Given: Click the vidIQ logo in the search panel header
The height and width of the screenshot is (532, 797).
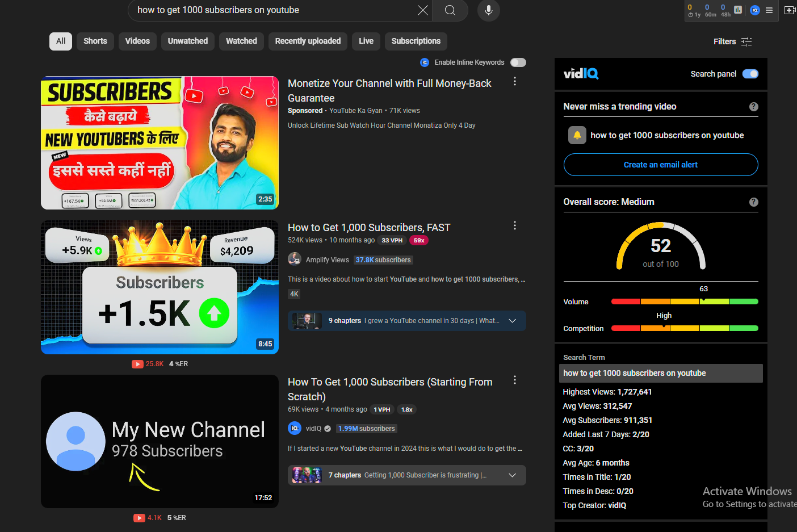Looking at the screenshot, I should (581, 74).
